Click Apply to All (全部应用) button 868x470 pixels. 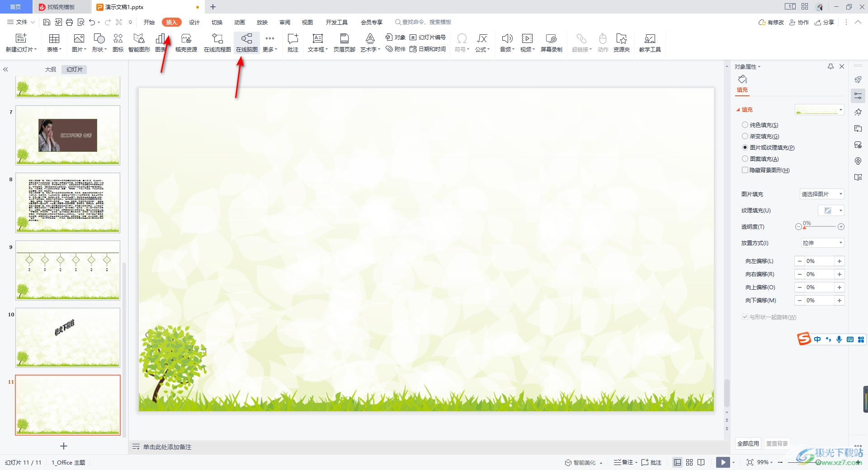[748, 443]
